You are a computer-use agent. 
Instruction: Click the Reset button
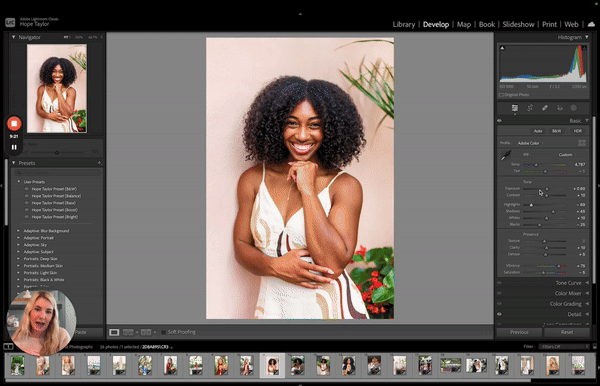pos(567,332)
